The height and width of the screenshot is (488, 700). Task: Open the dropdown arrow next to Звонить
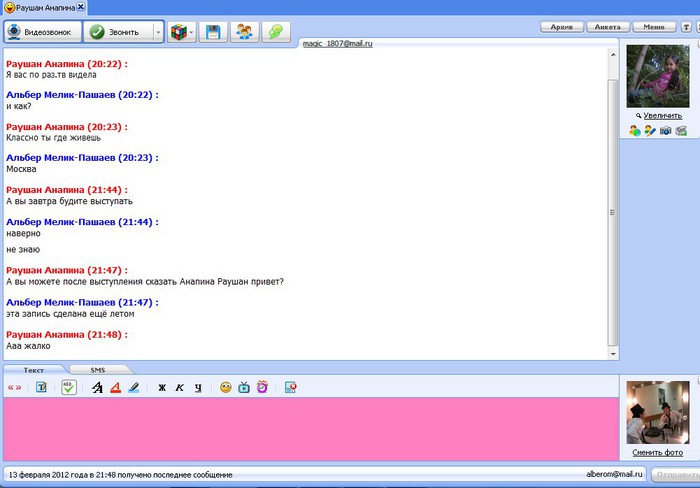(x=158, y=32)
